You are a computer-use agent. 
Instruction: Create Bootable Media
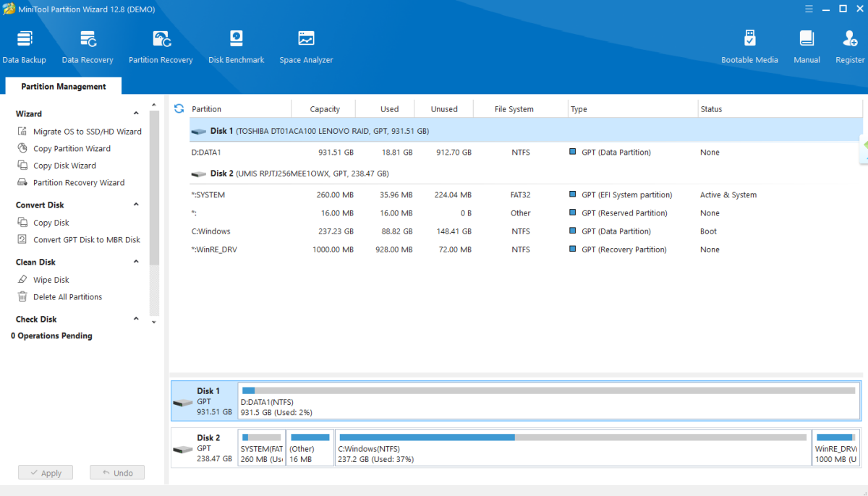pos(749,47)
